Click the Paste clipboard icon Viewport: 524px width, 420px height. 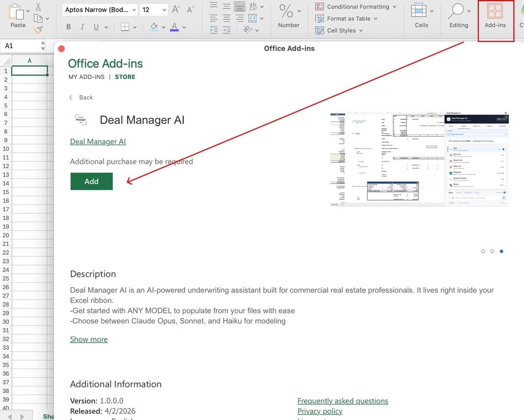16,11
